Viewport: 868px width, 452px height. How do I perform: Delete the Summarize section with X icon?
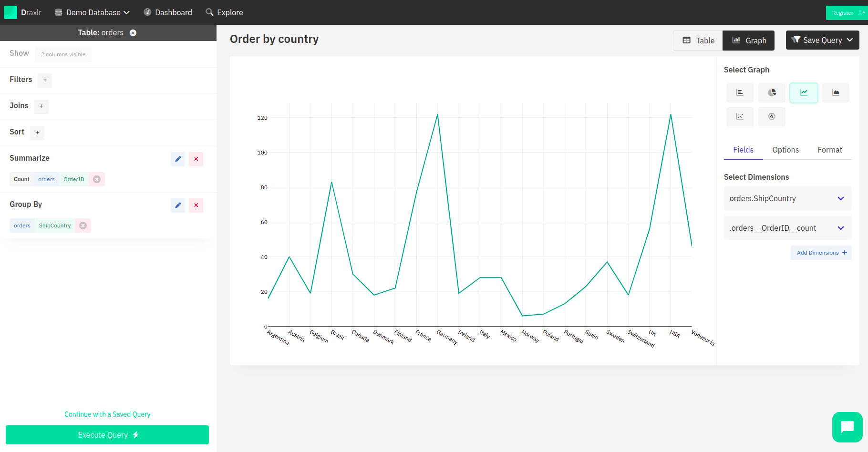196,159
